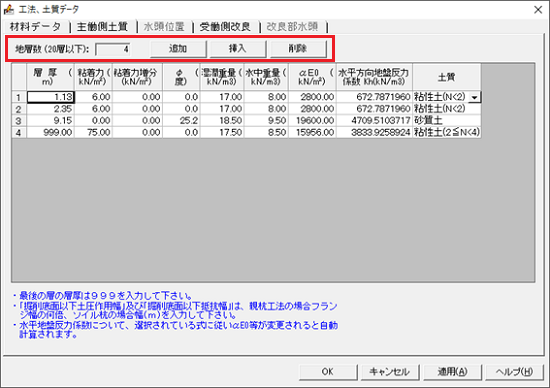The width and height of the screenshot is (550, 388).
Task: Click the 削除 button
Action: click(x=298, y=49)
